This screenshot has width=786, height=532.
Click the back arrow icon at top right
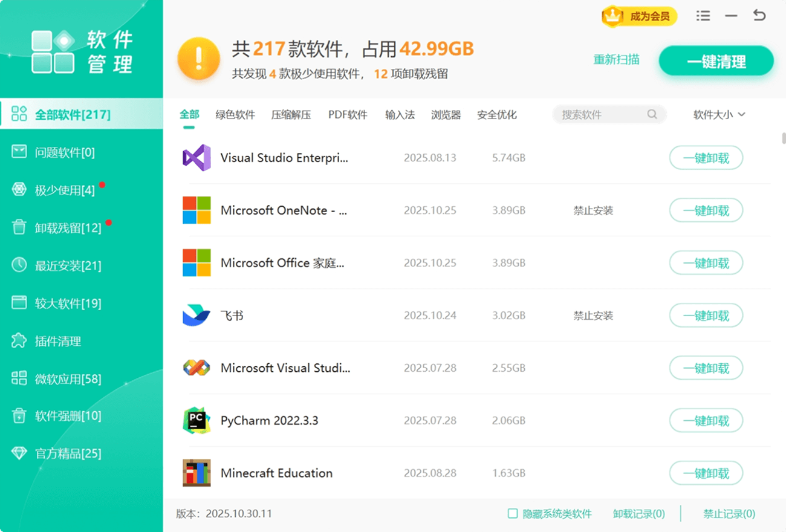[759, 16]
